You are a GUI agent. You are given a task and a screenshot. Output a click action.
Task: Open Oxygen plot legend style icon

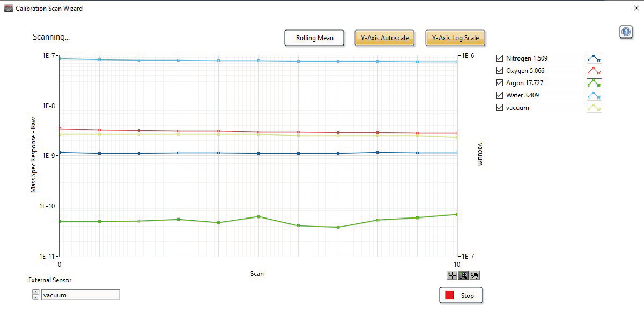tap(594, 71)
